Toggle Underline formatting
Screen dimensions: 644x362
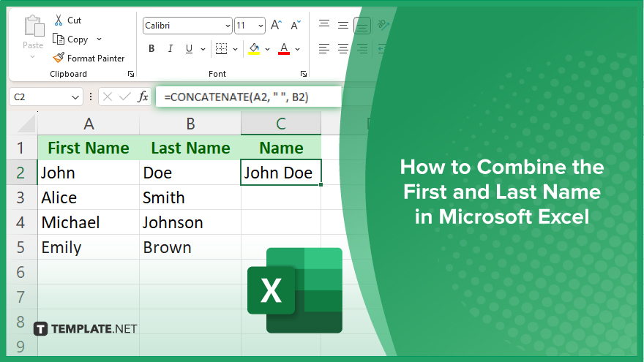click(x=189, y=49)
